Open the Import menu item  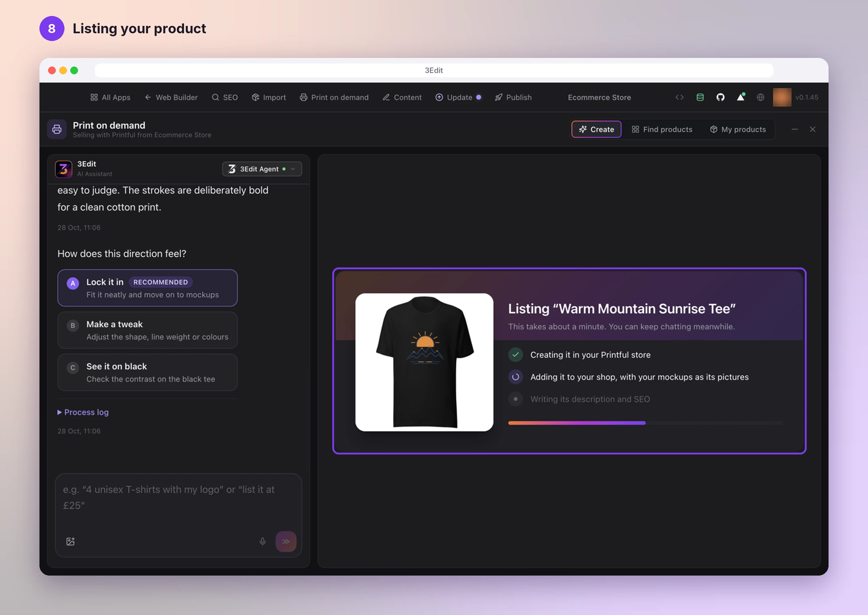tap(269, 97)
